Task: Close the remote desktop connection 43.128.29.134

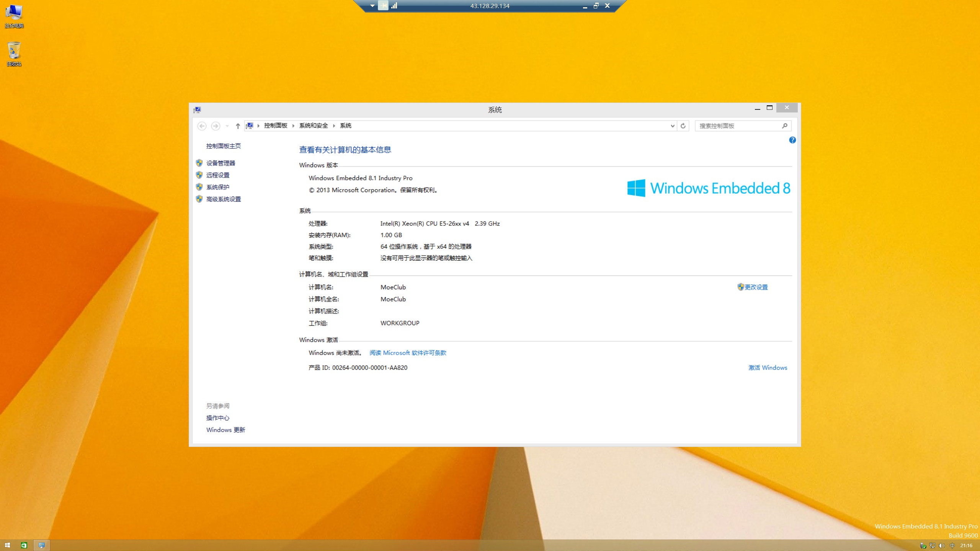Action: click(x=608, y=6)
